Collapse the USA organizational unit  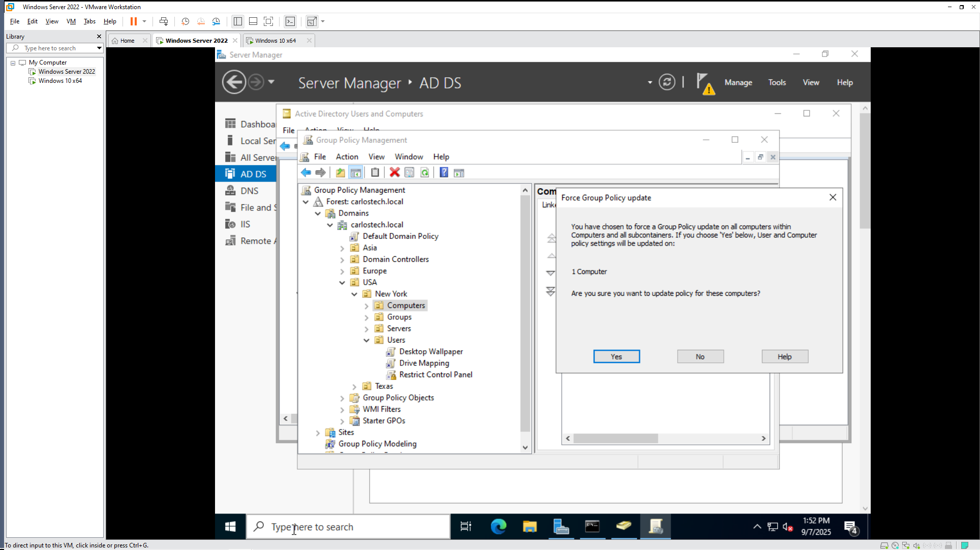(342, 283)
